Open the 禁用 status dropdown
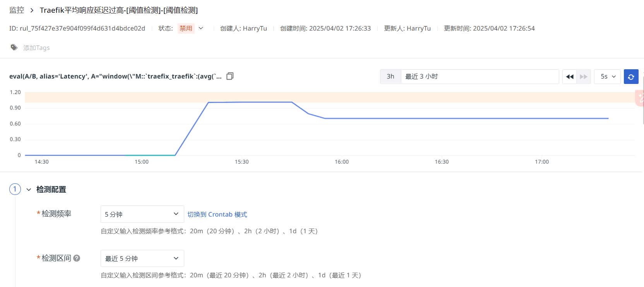Image resolution: width=644 pixels, height=287 pixels. tap(201, 28)
